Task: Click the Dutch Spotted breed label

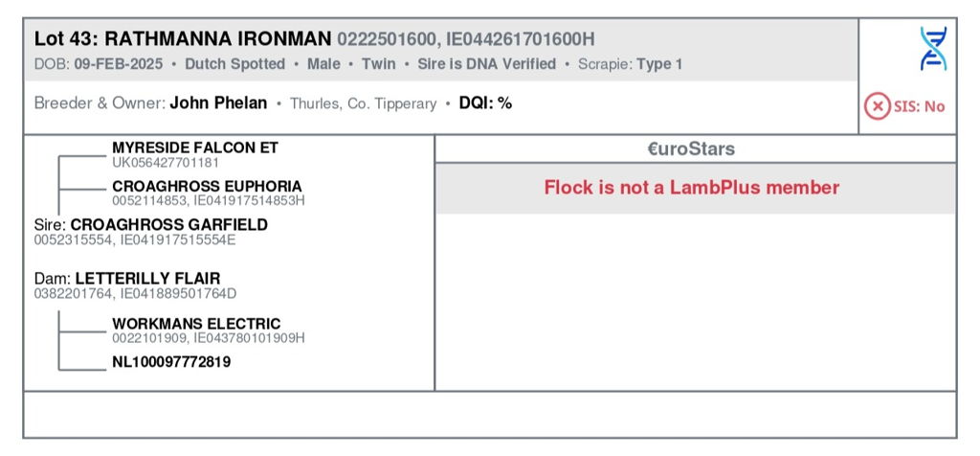Action: [x=235, y=64]
